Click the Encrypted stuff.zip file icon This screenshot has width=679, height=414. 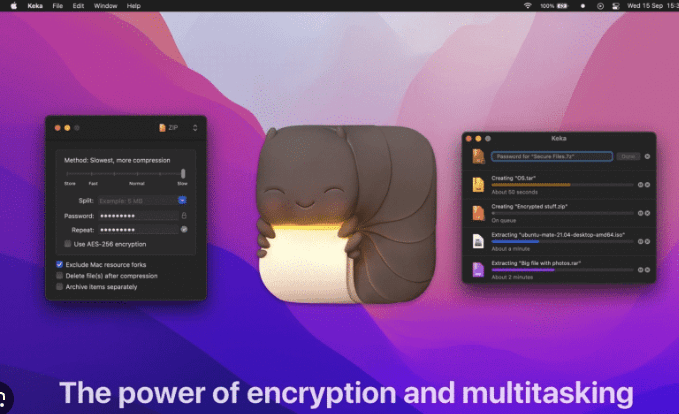[478, 213]
